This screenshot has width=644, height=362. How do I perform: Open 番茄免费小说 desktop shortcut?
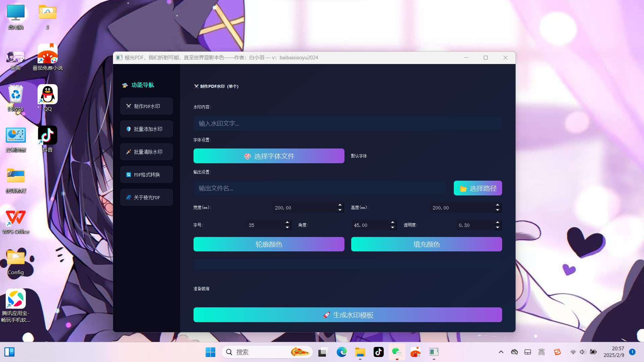pos(47,57)
